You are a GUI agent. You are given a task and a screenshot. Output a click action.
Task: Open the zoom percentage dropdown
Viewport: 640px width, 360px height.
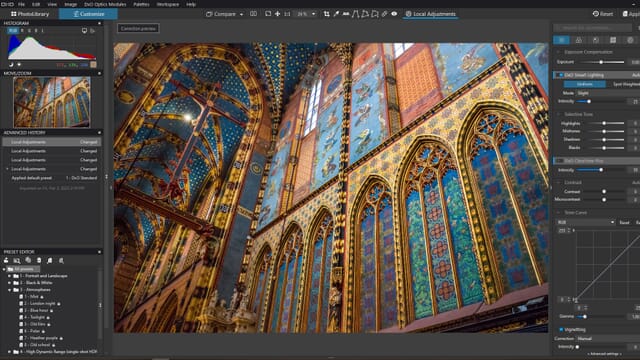pyautogui.click(x=313, y=14)
